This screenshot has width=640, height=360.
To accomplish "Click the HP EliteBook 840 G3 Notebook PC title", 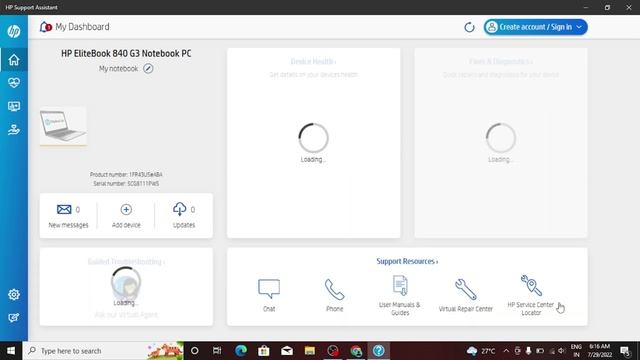I will tap(126, 53).
